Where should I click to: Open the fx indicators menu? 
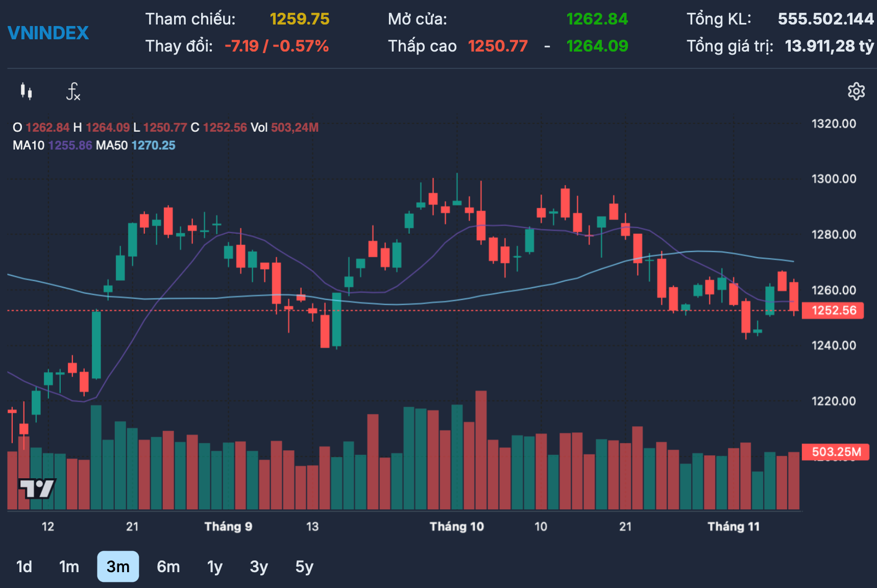click(73, 92)
